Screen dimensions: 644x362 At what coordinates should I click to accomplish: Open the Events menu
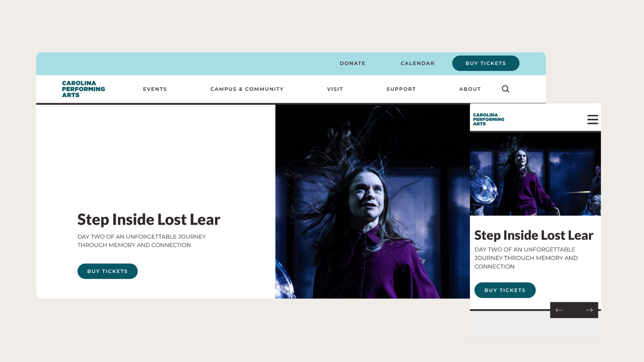click(155, 89)
